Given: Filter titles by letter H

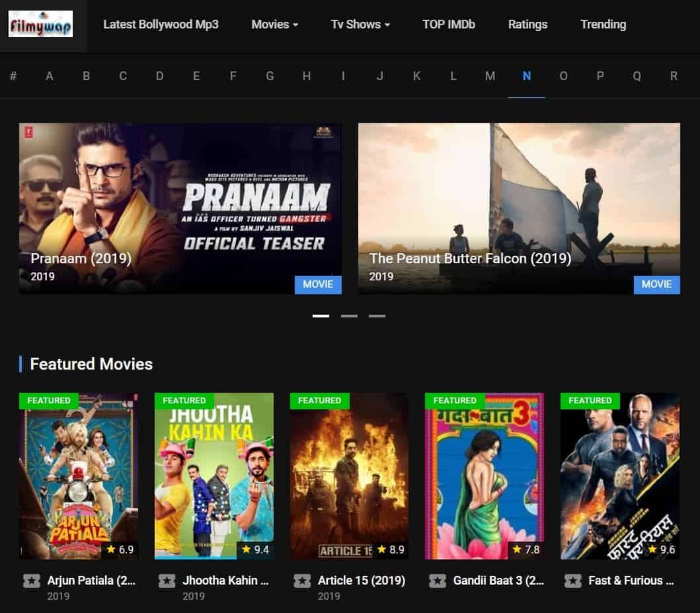Looking at the screenshot, I should click(307, 76).
